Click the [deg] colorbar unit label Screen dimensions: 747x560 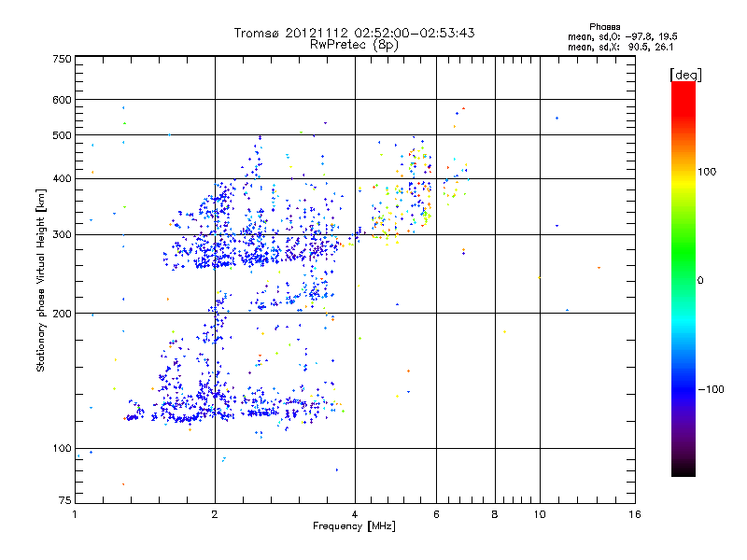click(685, 75)
